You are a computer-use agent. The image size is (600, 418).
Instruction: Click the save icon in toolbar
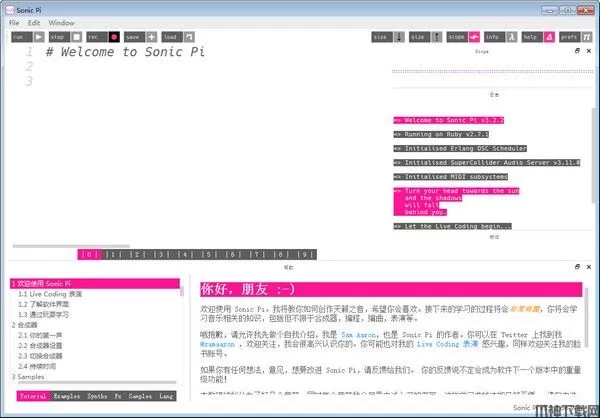(x=150, y=37)
